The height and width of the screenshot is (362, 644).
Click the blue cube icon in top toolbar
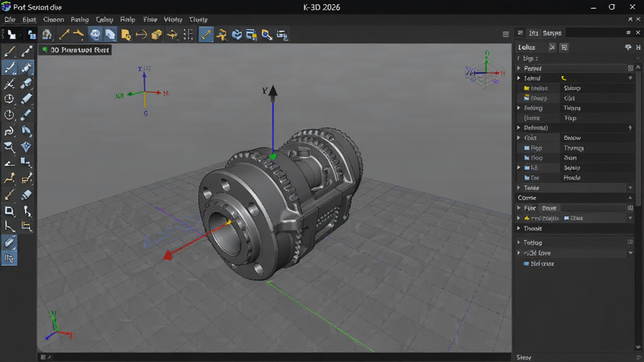point(236,35)
